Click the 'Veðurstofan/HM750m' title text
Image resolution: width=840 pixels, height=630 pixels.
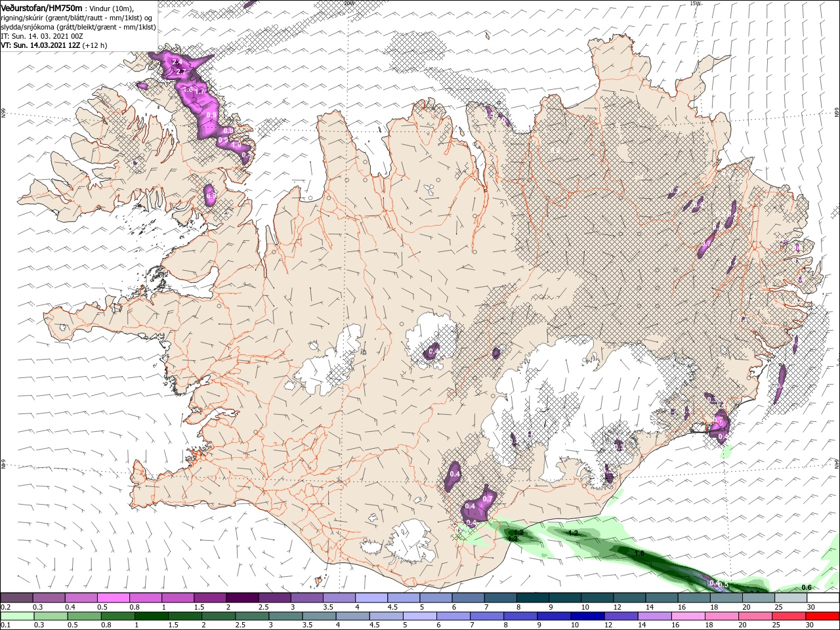pyautogui.click(x=41, y=7)
